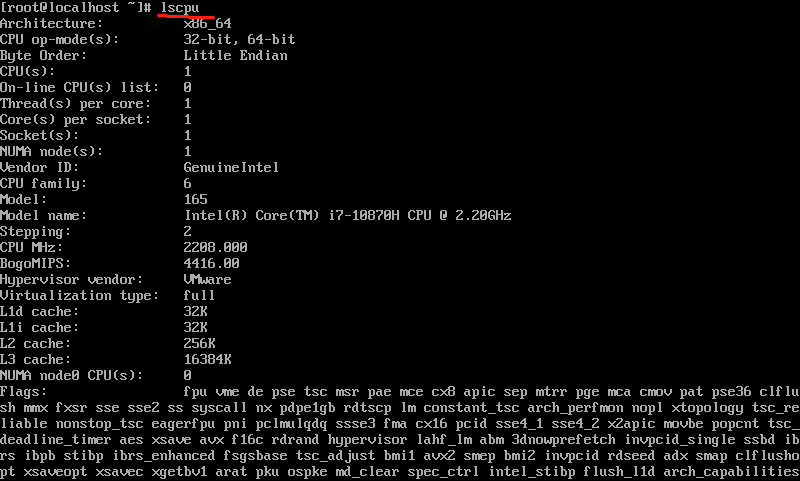Select the GenuineIntel vendor ID value

231,167
